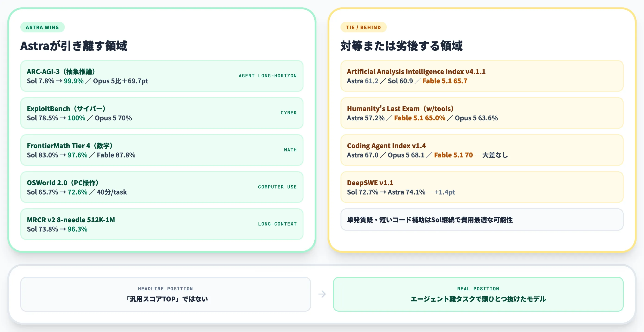Click the 100% value in ExploitBench card
Viewport: 644px width, 332px height.
point(76,118)
